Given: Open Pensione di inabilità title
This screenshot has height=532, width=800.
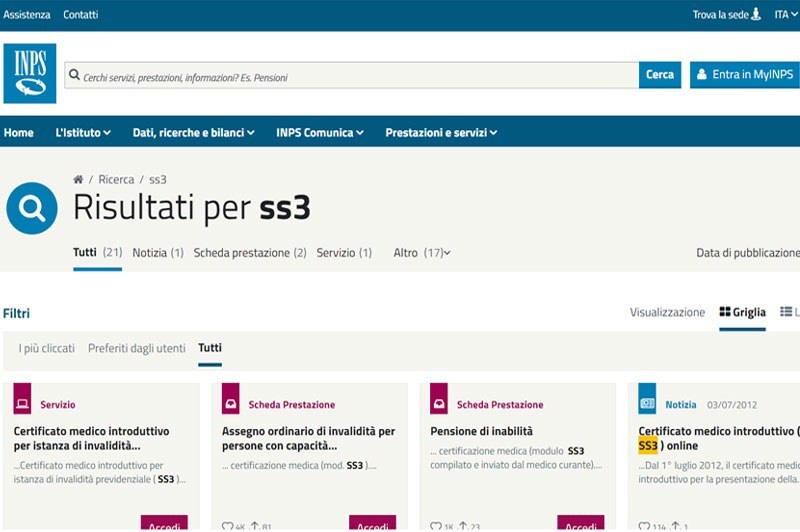Looking at the screenshot, I should point(481,431).
